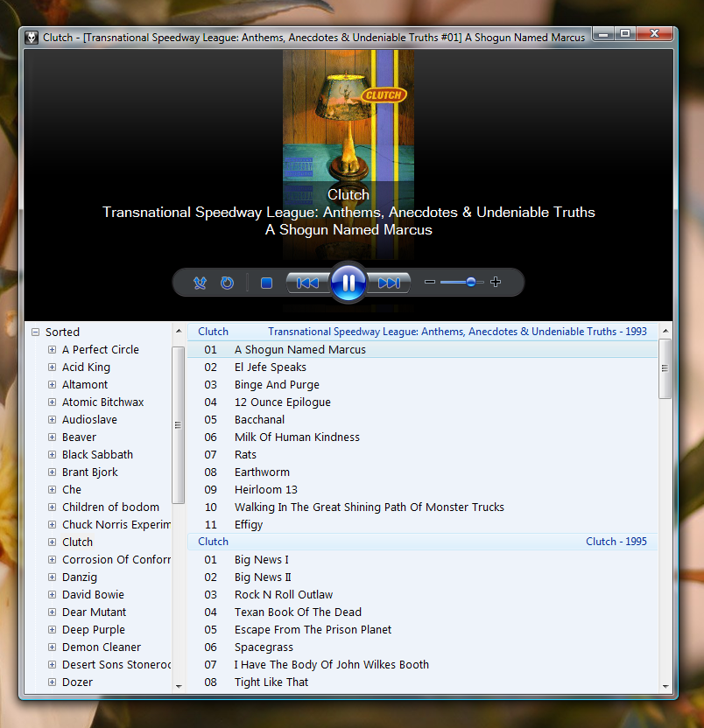Open the app icon in title bar
This screenshot has width=704, height=728.
tap(32, 38)
